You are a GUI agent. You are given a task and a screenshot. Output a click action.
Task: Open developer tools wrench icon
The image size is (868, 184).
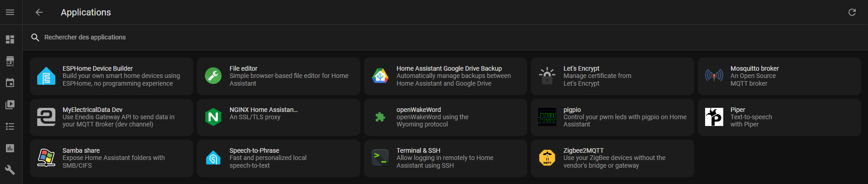pyautogui.click(x=10, y=170)
